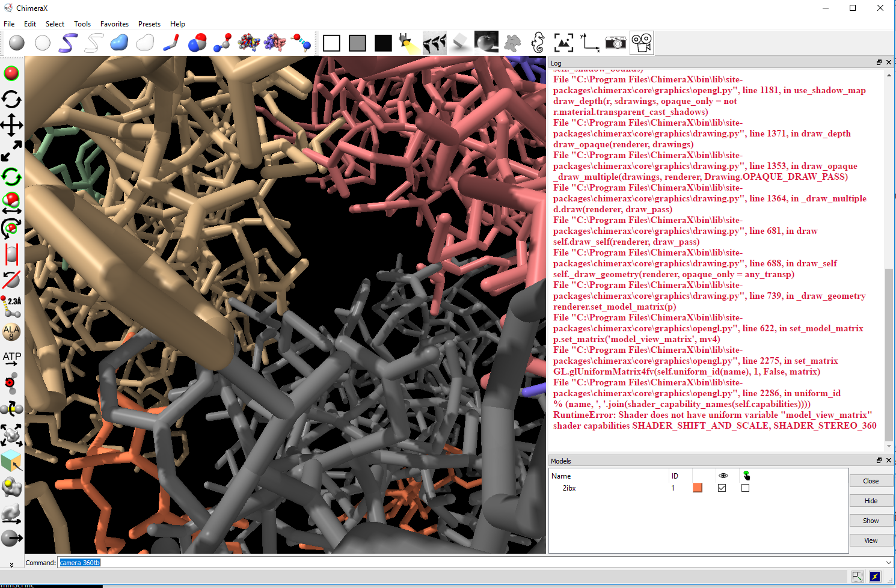Take a snapshot with the camera icon

(615, 43)
